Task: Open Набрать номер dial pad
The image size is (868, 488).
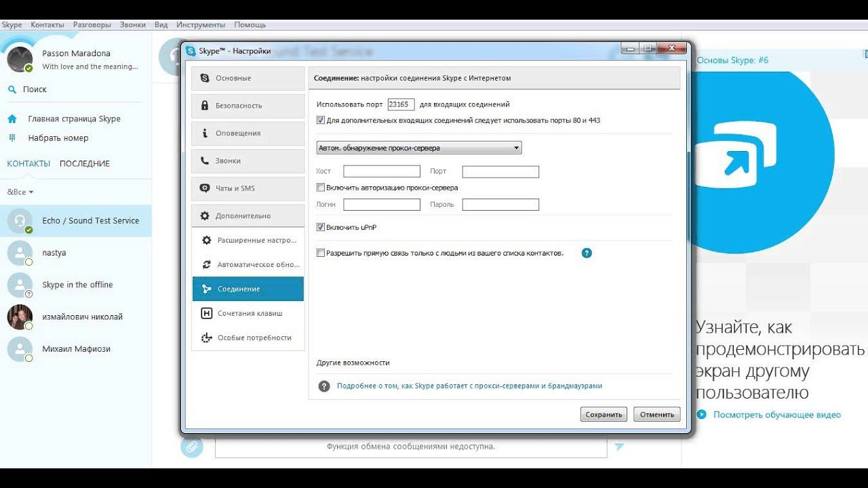Action: [58, 138]
